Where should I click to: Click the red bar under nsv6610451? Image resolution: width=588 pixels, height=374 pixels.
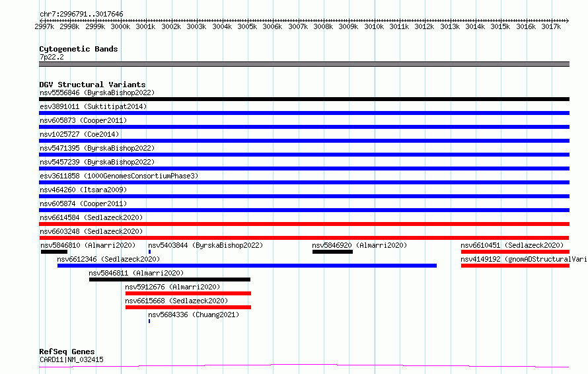pos(515,252)
